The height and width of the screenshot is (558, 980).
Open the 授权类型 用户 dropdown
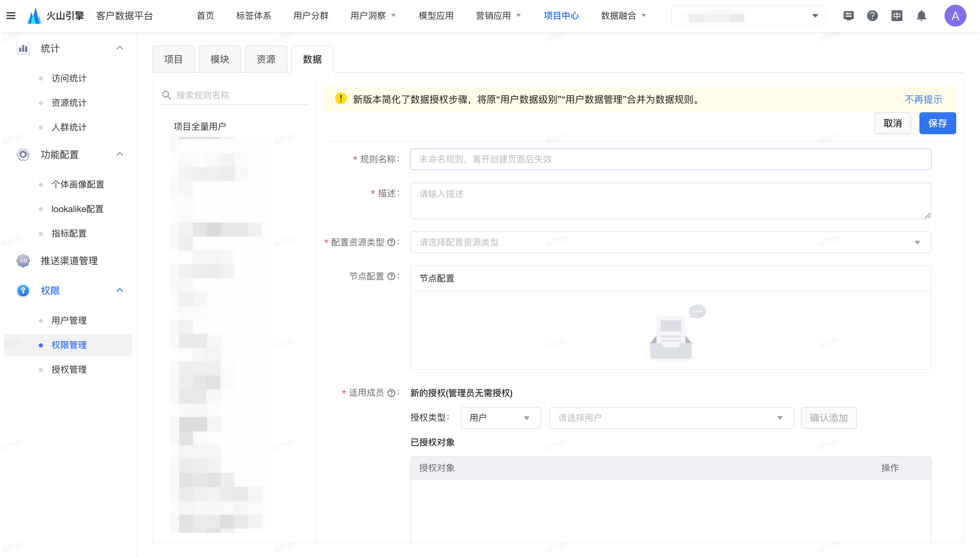coord(501,418)
